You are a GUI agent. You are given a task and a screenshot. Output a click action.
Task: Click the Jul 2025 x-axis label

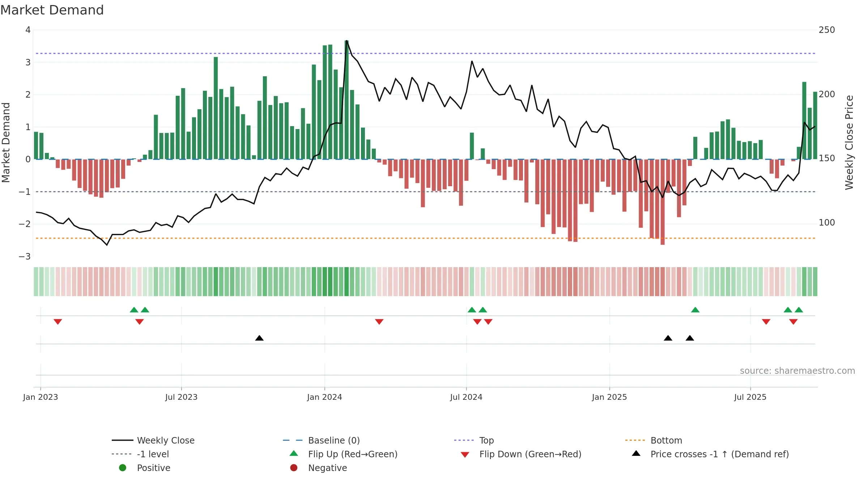(x=750, y=397)
